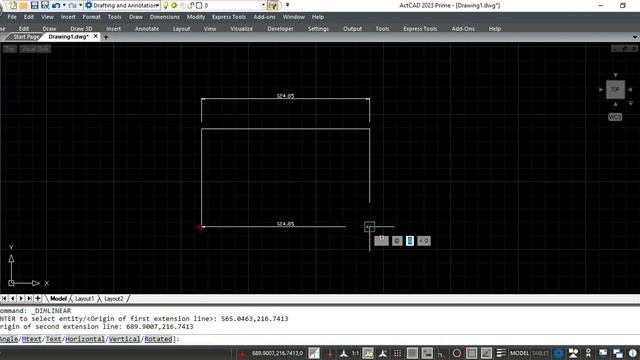640x360 pixels.
Task: Click the layer properties manager icon
Action: (x=273, y=5)
